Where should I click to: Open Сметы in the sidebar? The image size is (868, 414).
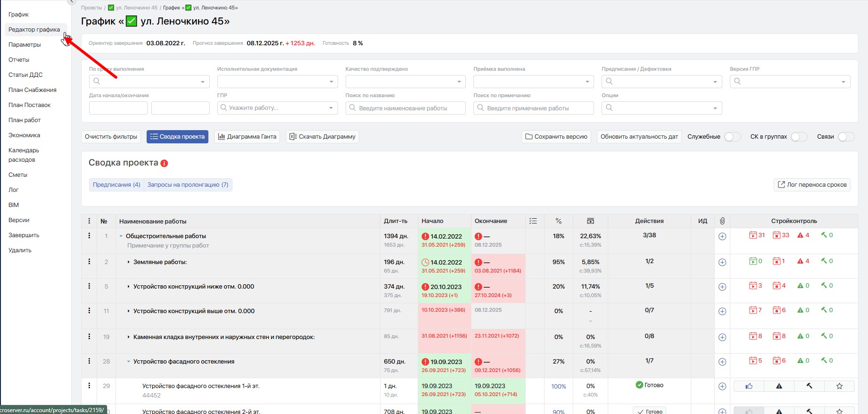click(18, 175)
